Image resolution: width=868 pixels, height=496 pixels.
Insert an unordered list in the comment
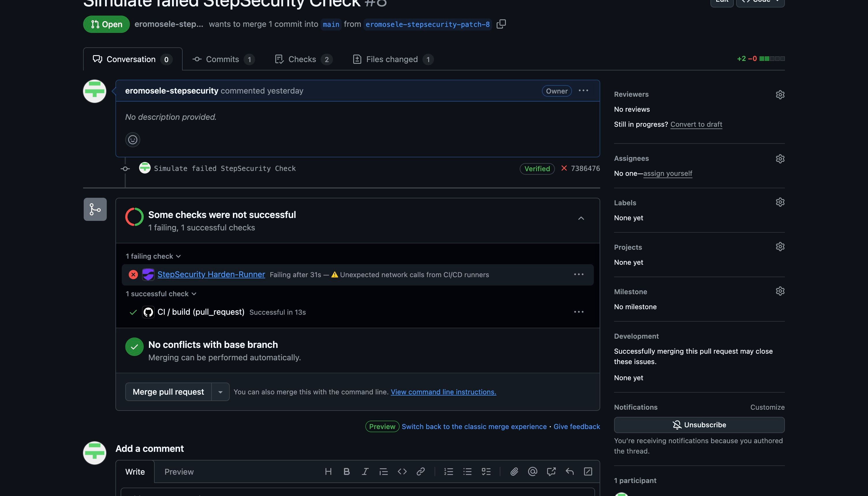[467, 471]
